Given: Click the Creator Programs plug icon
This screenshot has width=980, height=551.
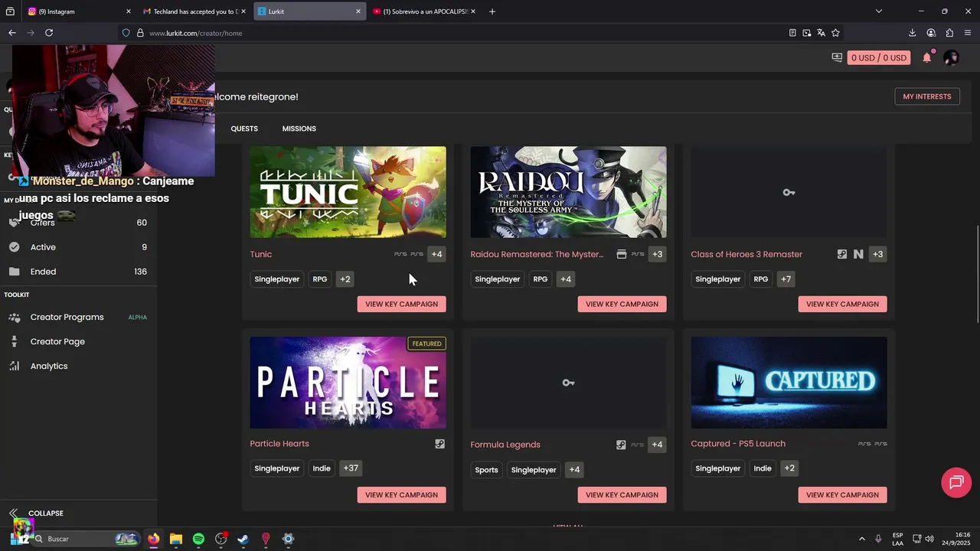Looking at the screenshot, I should 14,317.
